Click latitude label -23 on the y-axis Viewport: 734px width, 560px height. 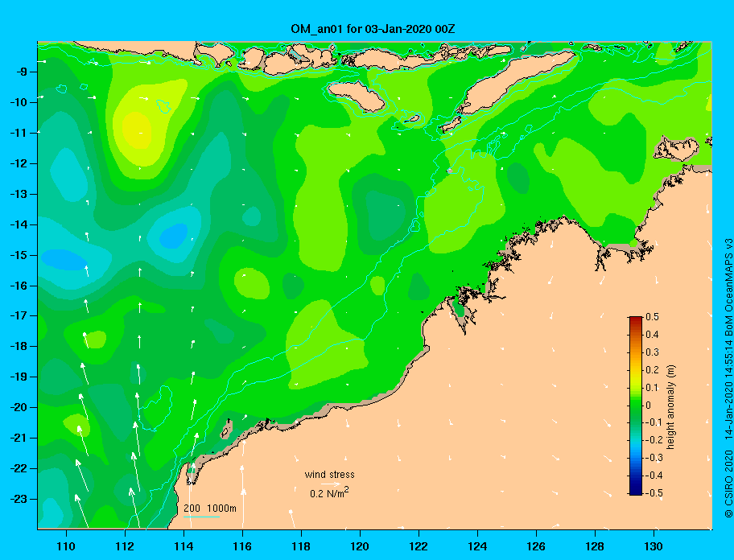pyautogui.click(x=19, y=499)
